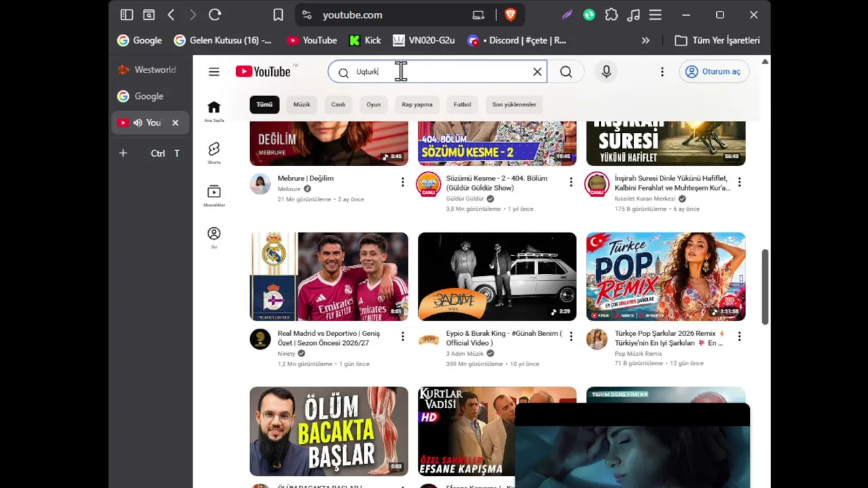The width and height of the screenshot is (868, 488).
Task: Open the media control music note icon
Action: [x=633, y=15]
